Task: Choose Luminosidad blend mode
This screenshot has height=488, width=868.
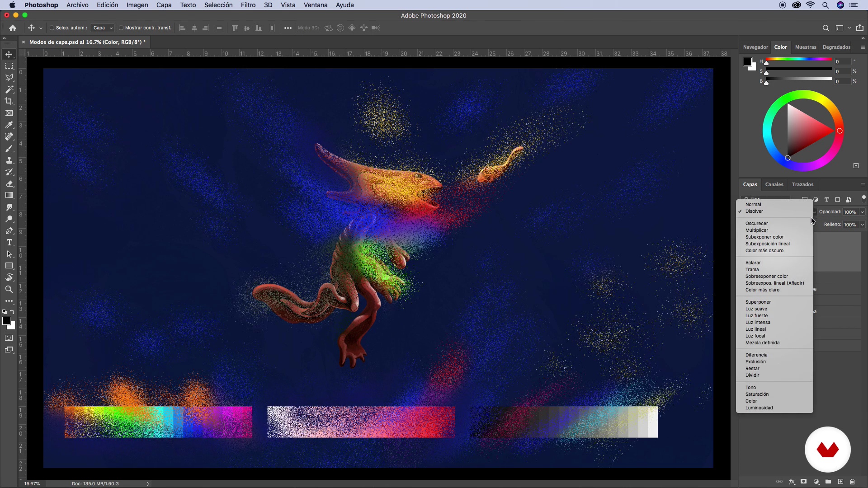Action: click(x=759, y=408)
